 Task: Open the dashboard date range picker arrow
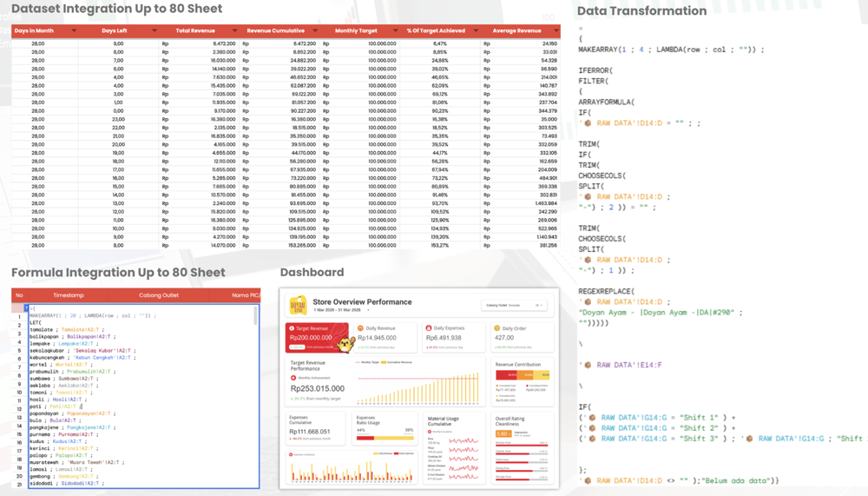click(x=368, y=310)
